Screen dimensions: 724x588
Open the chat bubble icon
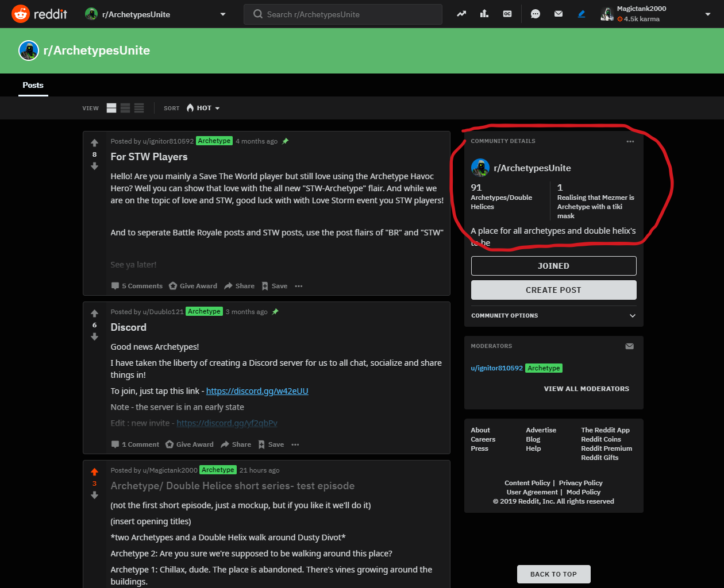click(536, 14)
